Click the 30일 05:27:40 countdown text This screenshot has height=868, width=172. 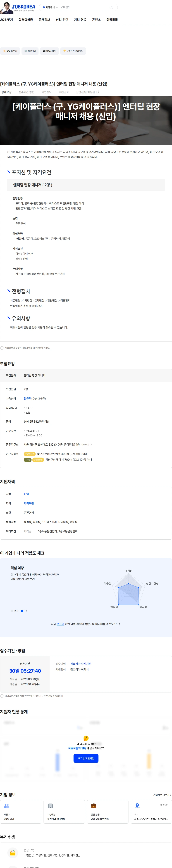[x=25, y=671]
